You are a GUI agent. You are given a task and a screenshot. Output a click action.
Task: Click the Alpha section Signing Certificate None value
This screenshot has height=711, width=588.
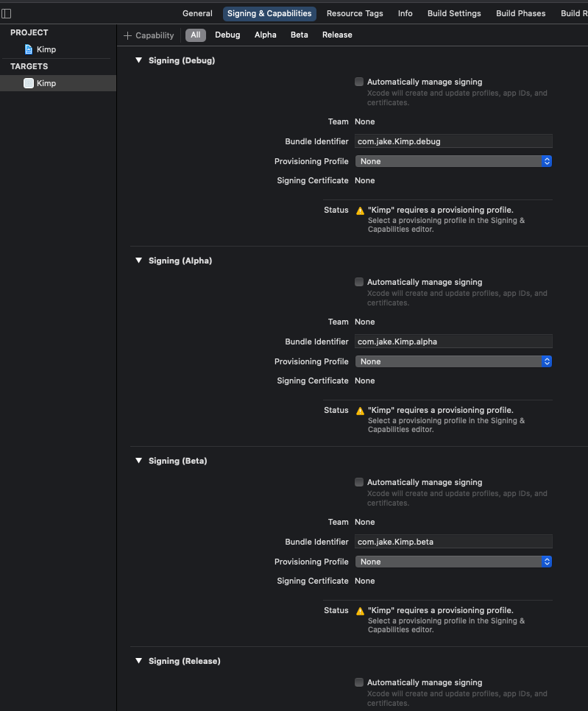coord(364,381)
